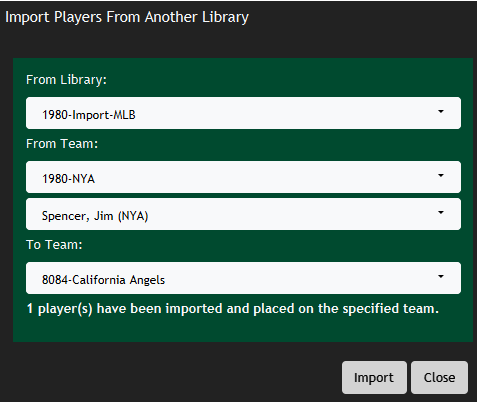This screenshot has width=477, height=402.
Task: Click the arrow icon beside Spencer, Jim (NYA)
Action: click(x=441, y=212)
